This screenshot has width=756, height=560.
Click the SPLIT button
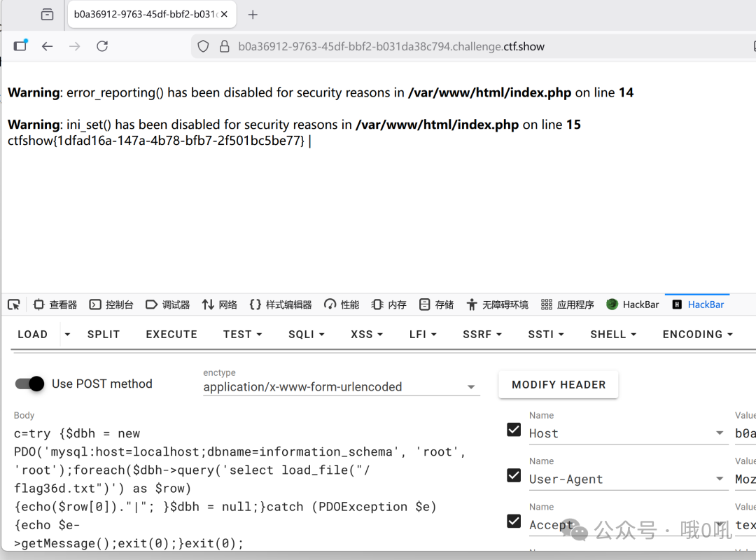pos(103,335)
